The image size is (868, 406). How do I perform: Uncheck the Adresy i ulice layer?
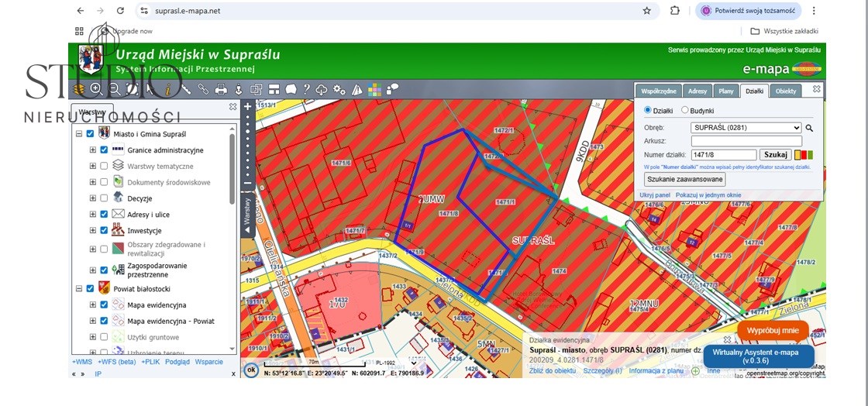coord(104,215)
